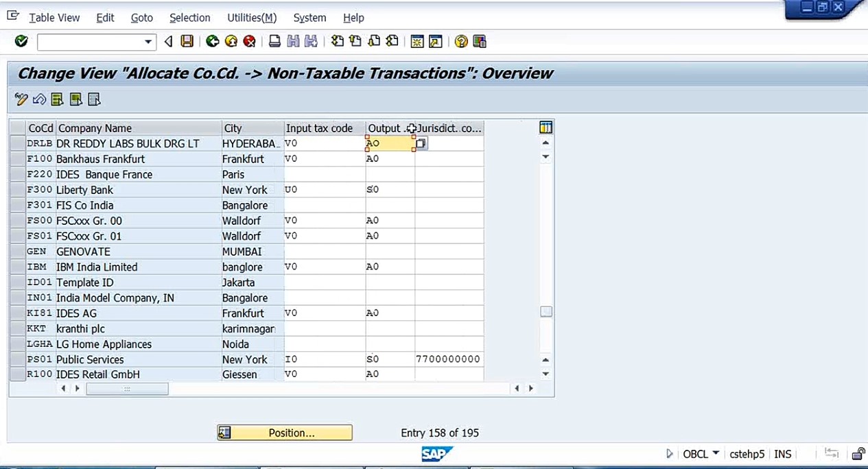The image size is (868, 469).
Task: Click the Output tax code S0 for F300
Action: point(390,189)
